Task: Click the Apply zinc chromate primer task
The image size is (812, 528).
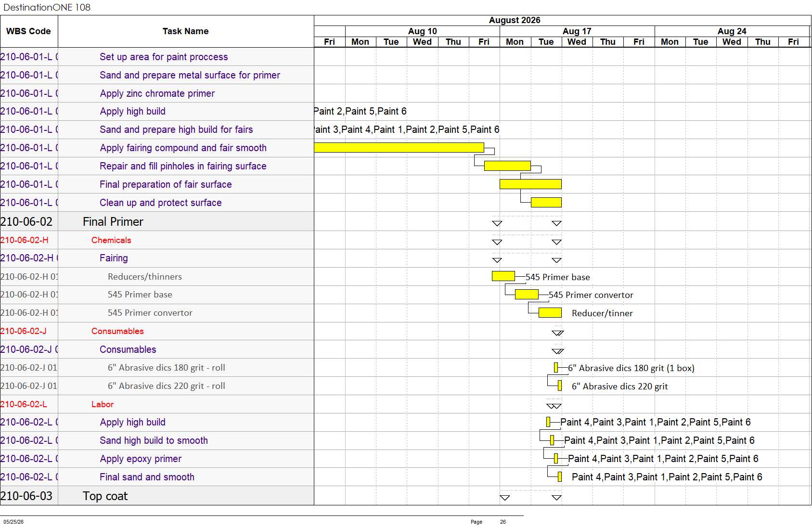Action: click(157, 93)
